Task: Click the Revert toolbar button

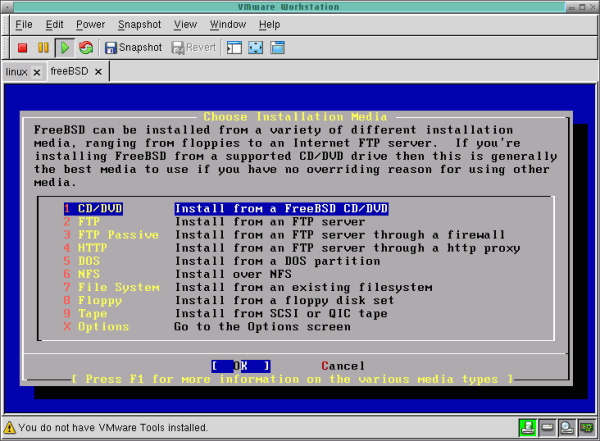Action: [x=194, y=47]
